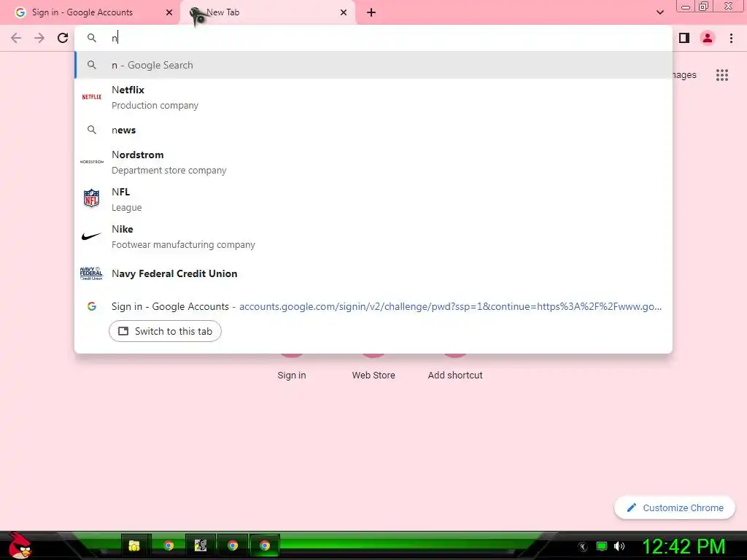Open the Google apps grid
The image size is (747, 560).
pyautogui.click(x=722, y=75)
